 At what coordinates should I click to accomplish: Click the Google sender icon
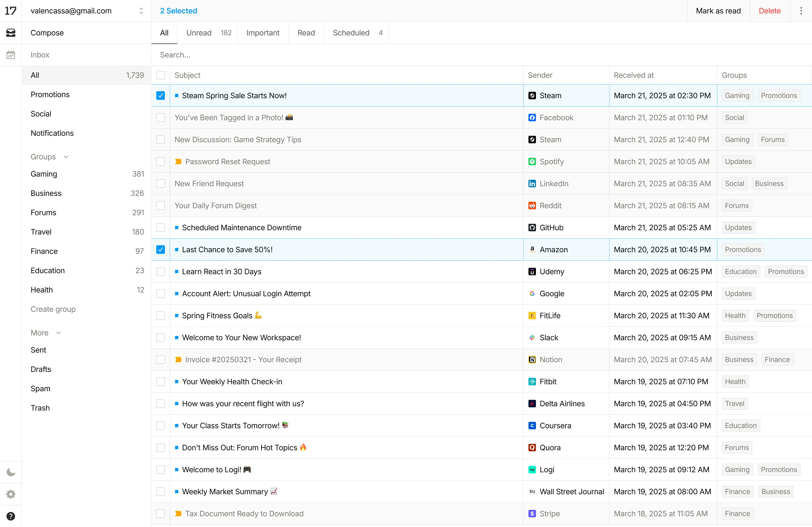coord(532,294)
